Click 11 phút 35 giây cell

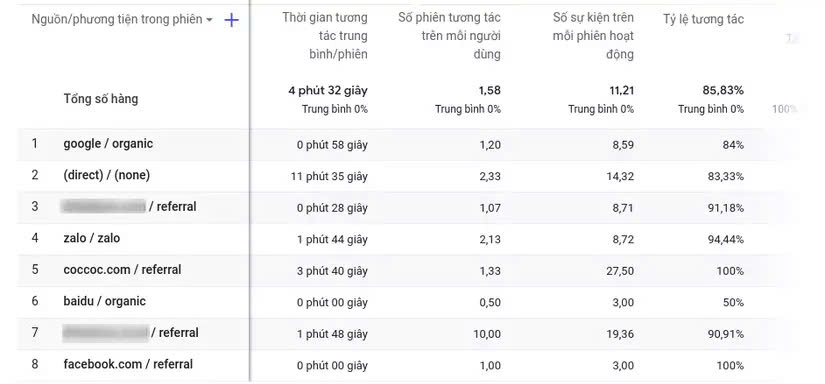329,176
